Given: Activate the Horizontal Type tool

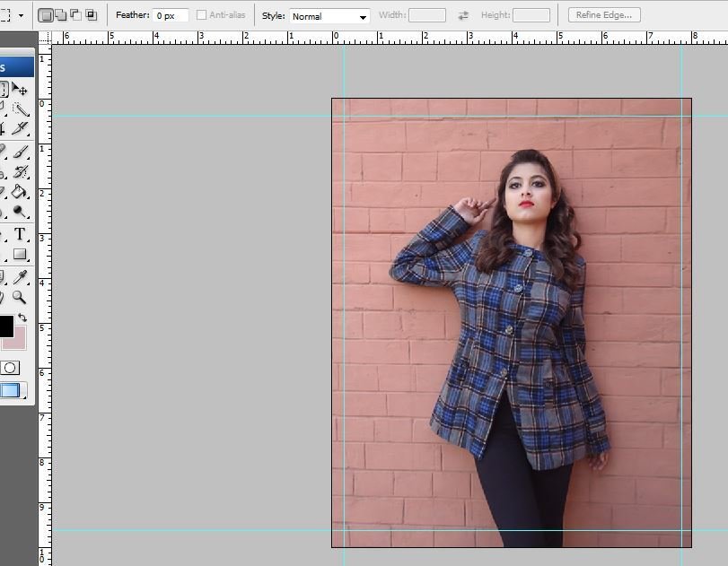Looking at the screenshot, I should pyautogui.click(x=20, y=234).
